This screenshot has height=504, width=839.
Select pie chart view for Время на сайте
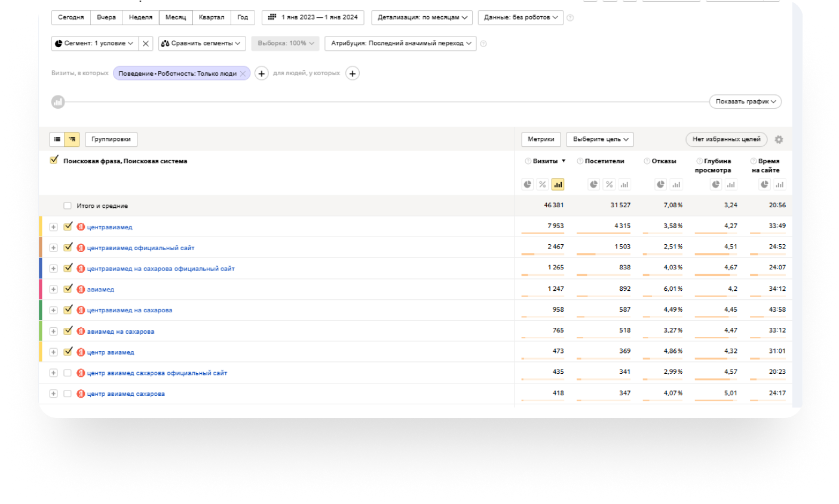coord(764,185)
